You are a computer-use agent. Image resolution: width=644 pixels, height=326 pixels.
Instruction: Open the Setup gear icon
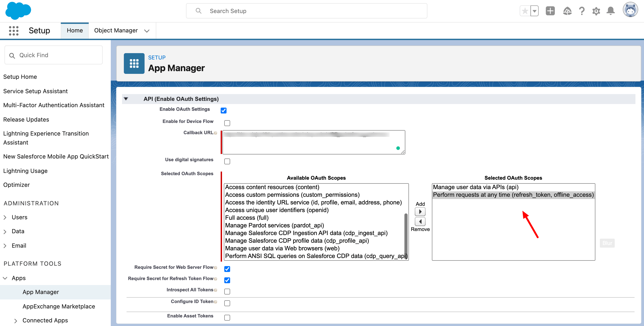(596, 11)
